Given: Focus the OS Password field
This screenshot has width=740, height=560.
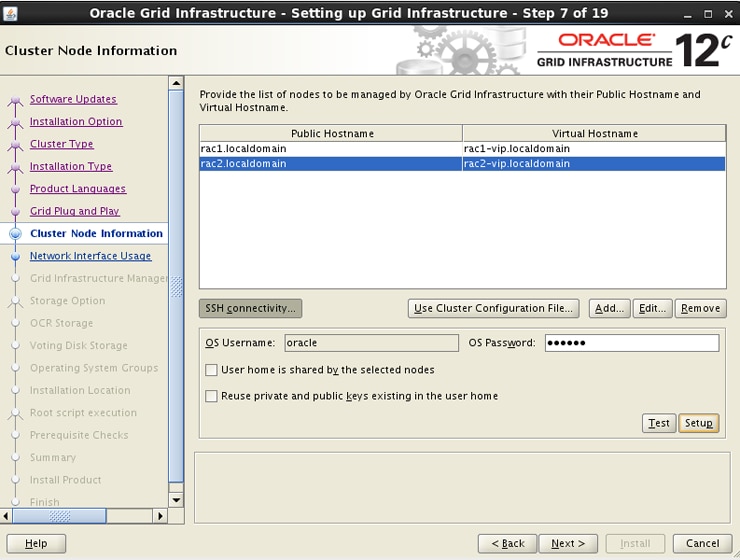Looking at the screenshot, I should tap(632, 343).
